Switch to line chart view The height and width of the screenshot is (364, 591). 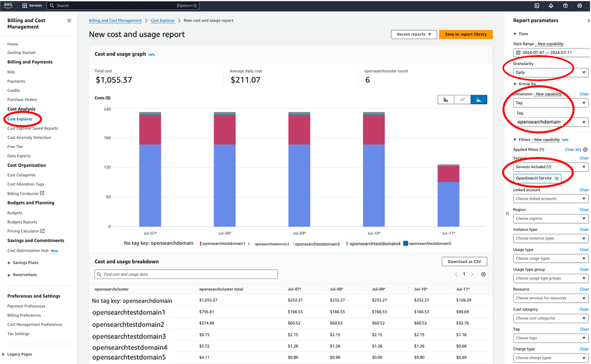pos(462,100)
